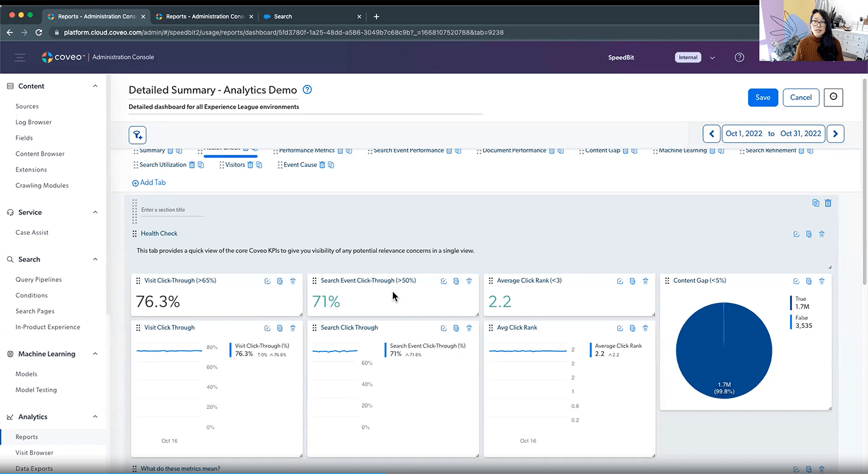Edit the Health Check text card
The width and height of the screenshot is (868, 474).
(796, 235)
